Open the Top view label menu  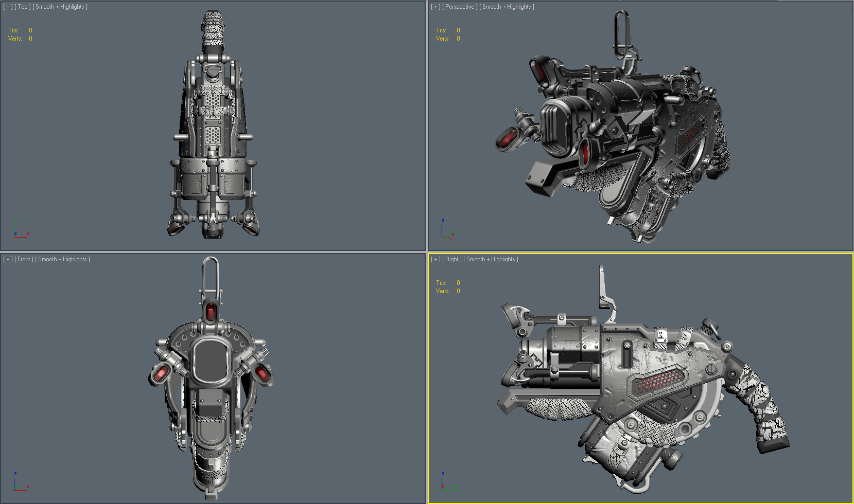click(x=23, y=7)
